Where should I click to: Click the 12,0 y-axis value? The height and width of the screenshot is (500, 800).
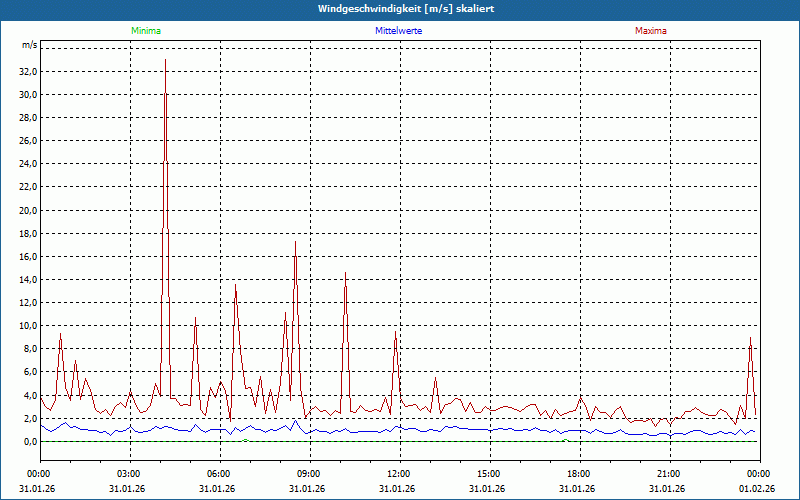(x=29, y=303)
